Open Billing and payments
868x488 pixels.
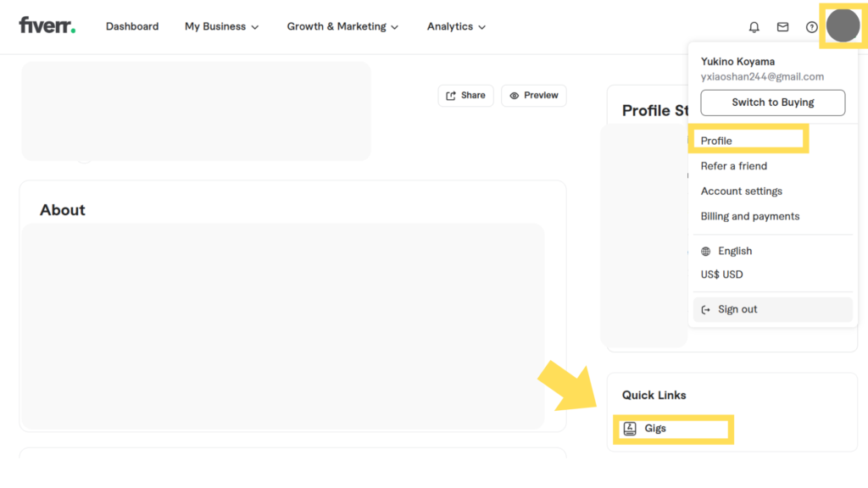pos(750,216)
